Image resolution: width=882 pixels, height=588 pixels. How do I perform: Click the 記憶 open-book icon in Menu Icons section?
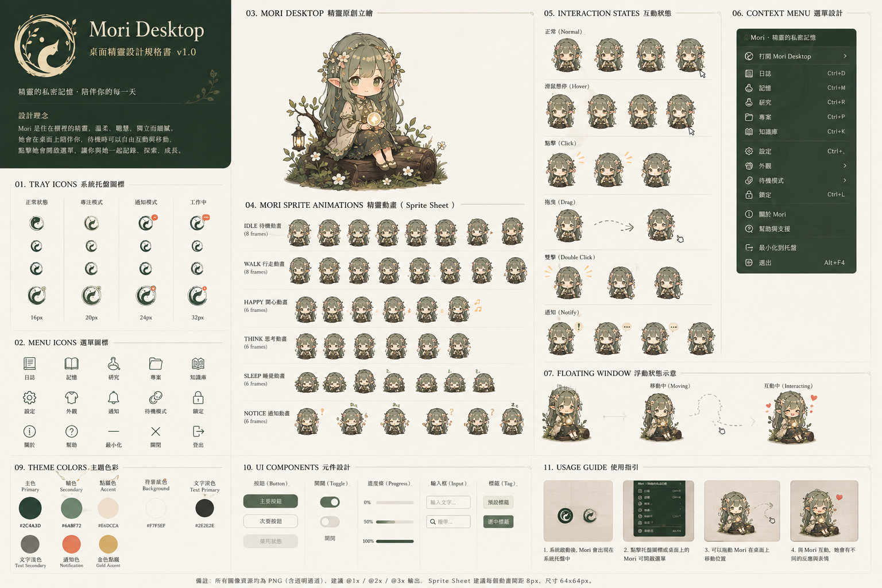point(71,363)
